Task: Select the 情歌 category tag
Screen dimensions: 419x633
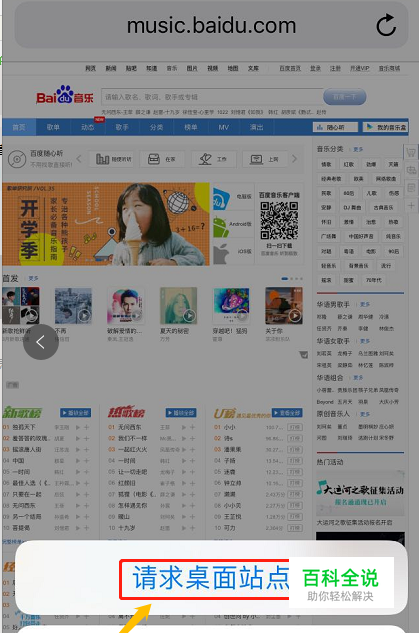Action: (326, 164)
